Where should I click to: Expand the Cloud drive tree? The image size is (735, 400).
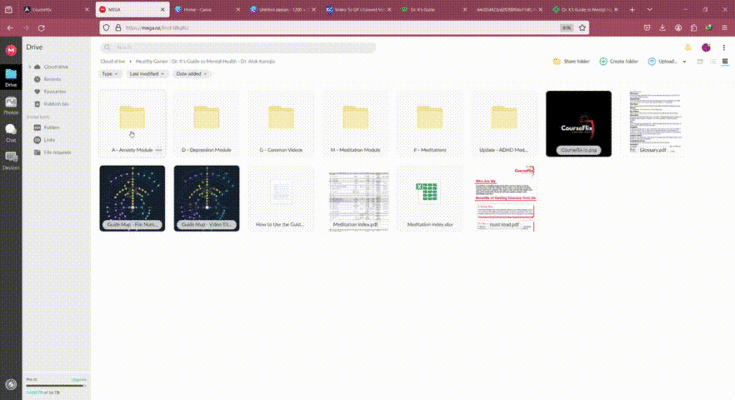[x=30, y=67]
